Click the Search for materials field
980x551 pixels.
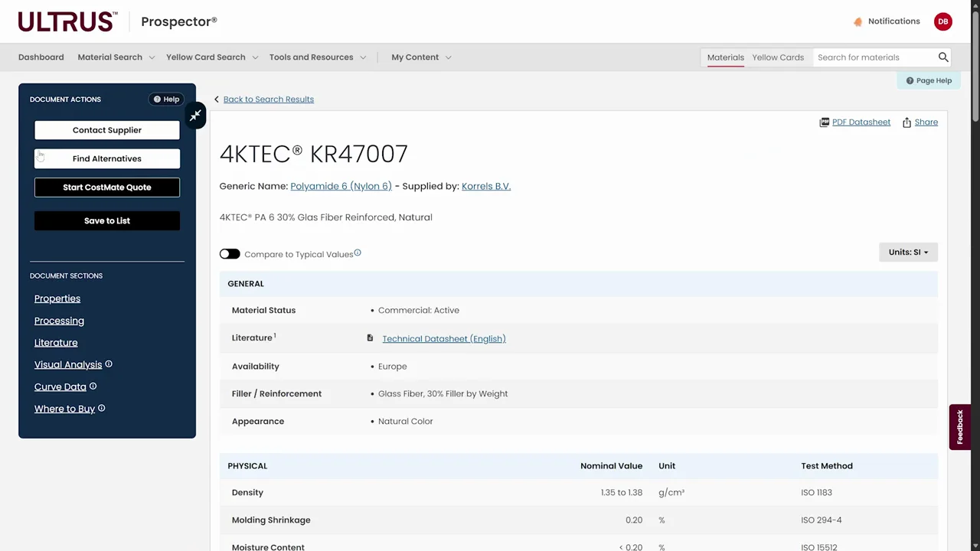click(x=874, y=57)
